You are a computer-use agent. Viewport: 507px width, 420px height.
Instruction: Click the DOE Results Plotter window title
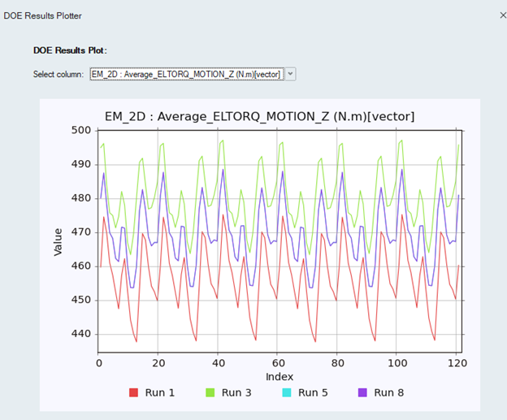tap(42, 15)
